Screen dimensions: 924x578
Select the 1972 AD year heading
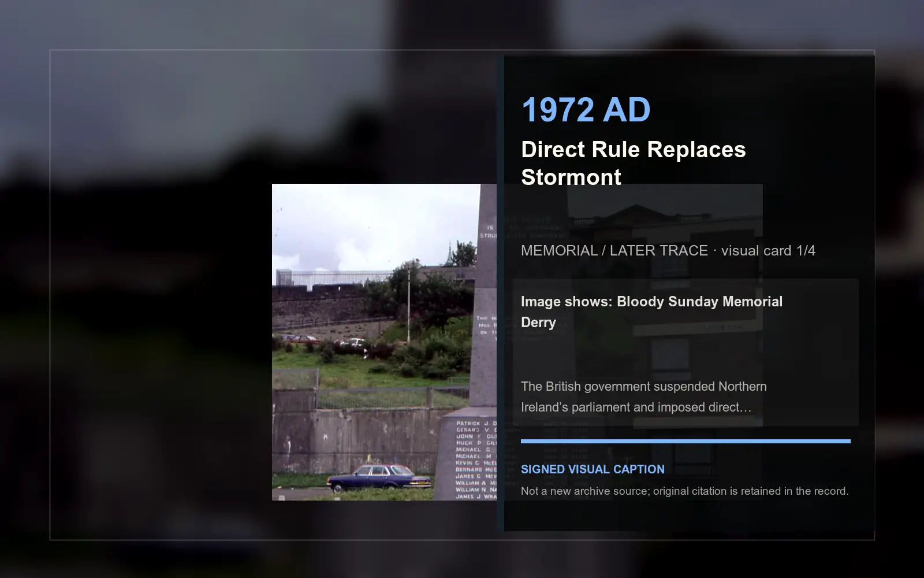pyautogui.click(x=586, y=110)
